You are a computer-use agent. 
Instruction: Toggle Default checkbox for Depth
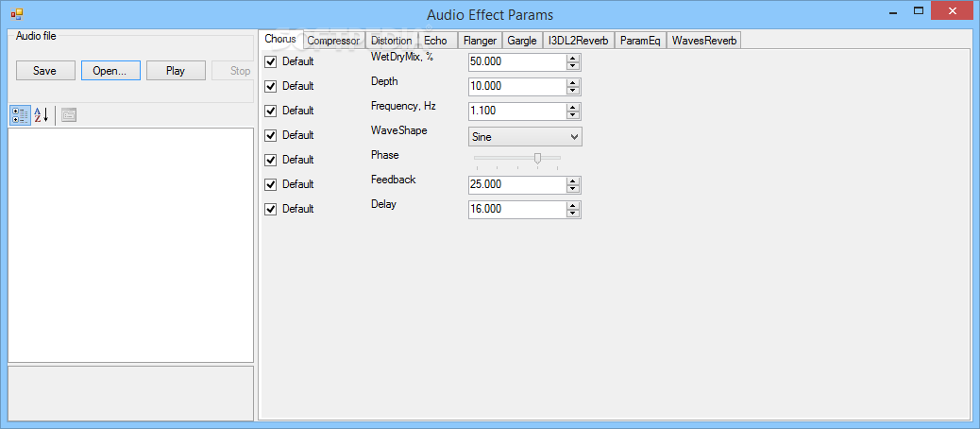pyautogui.click(x=271, y=86)
